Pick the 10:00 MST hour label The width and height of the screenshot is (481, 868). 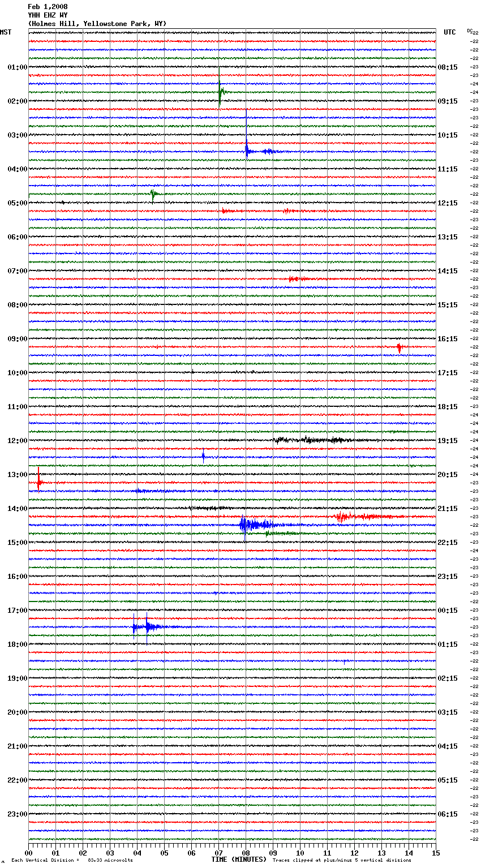tap(18, 373)
